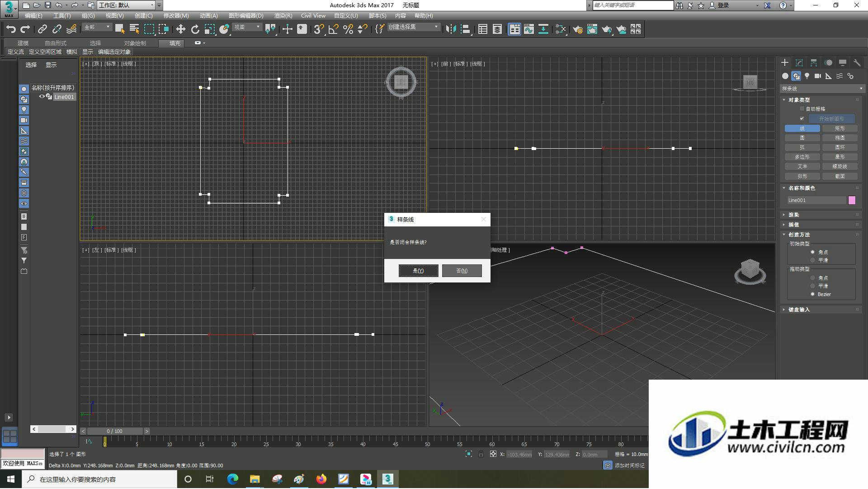Click the Windows Start button
The width and height of the screenshot is (868, 489).
pos(11,480)
